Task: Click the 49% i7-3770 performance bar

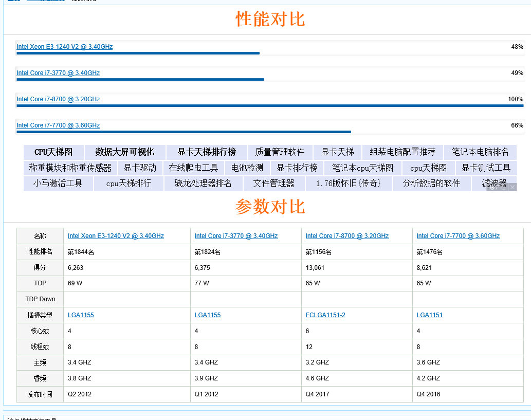Action: click(x=140, y=79)
